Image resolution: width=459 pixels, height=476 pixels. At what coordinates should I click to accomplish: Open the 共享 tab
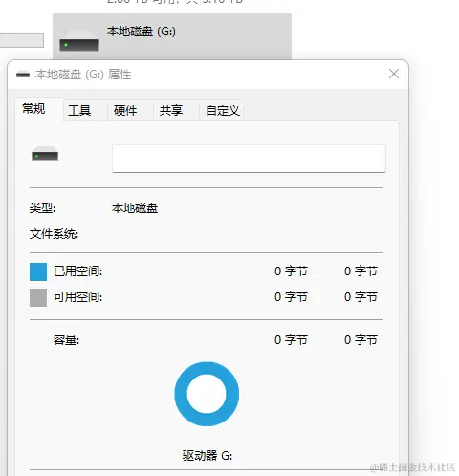point(176,111)
